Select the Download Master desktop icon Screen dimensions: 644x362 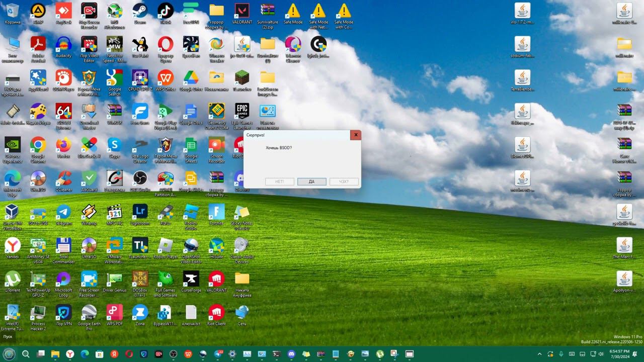point(89,117)
